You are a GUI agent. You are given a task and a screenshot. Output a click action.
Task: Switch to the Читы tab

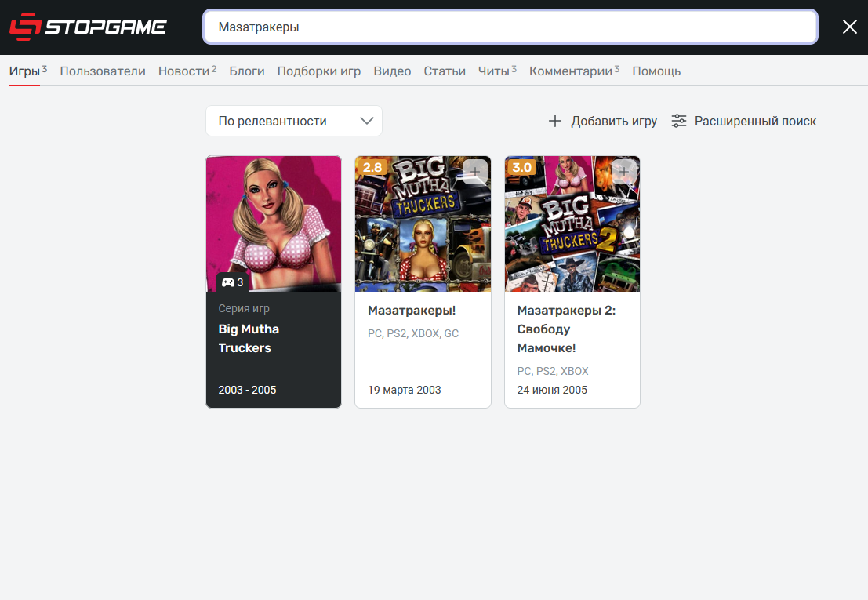(494, 71)
